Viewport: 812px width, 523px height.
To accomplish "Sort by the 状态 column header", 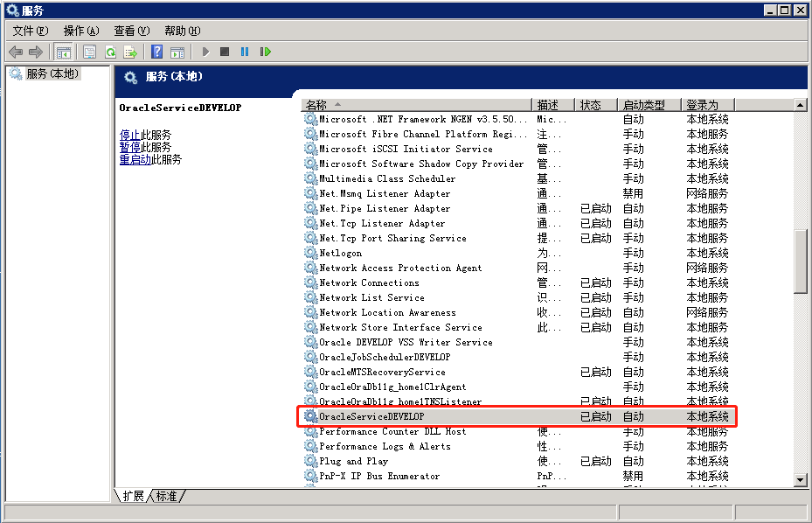I will [x=596, y=105].
